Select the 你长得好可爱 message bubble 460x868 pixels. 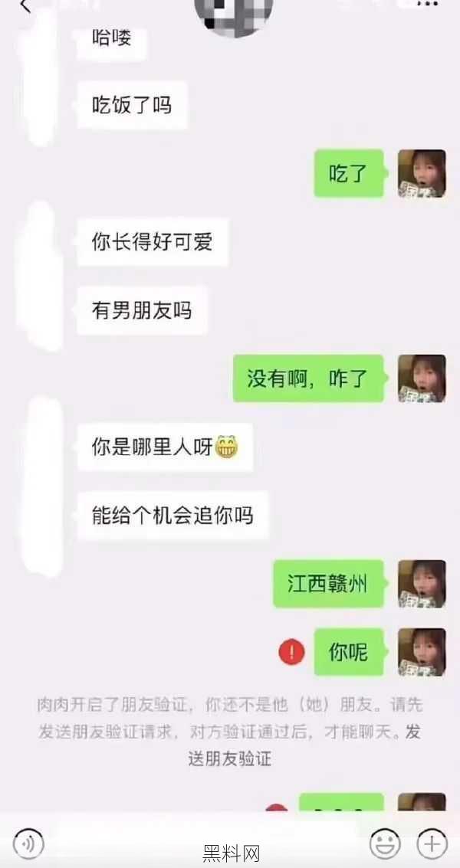[x=153, y=242]
